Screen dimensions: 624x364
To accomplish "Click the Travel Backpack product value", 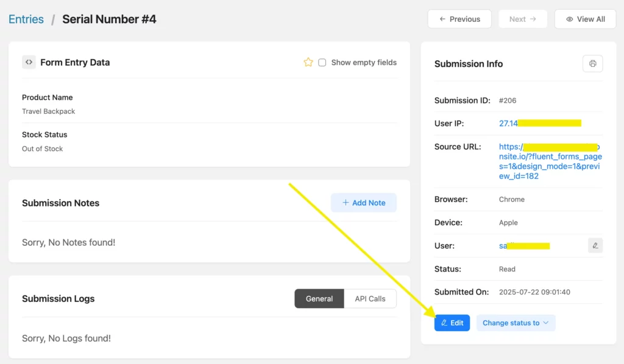I will (49, 111).
